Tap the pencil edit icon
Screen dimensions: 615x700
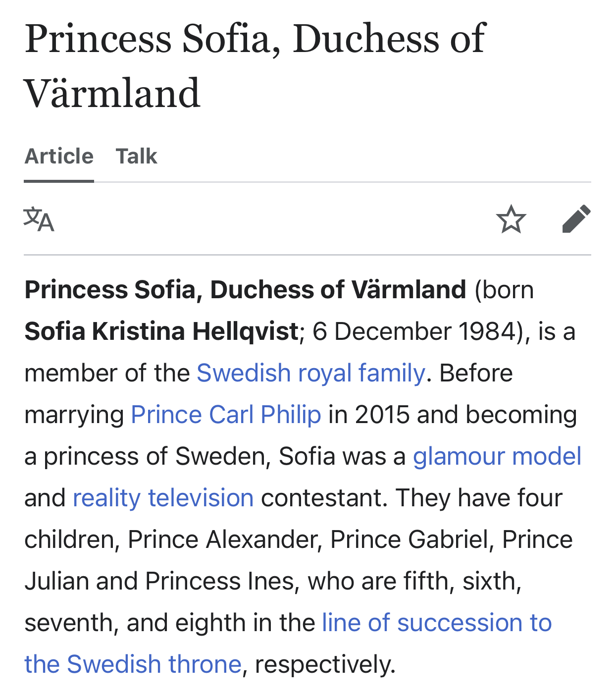576,219
